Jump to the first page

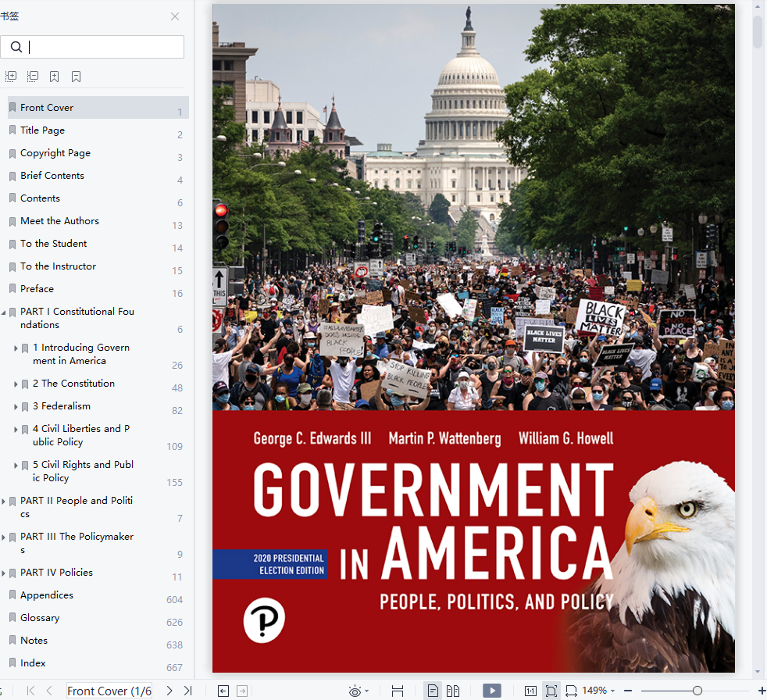(30, 691)
